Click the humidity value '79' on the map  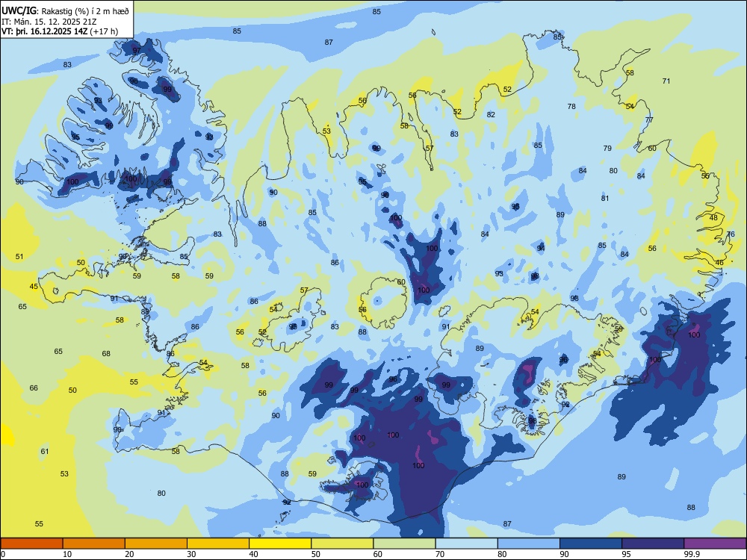(x=607, y=148)
